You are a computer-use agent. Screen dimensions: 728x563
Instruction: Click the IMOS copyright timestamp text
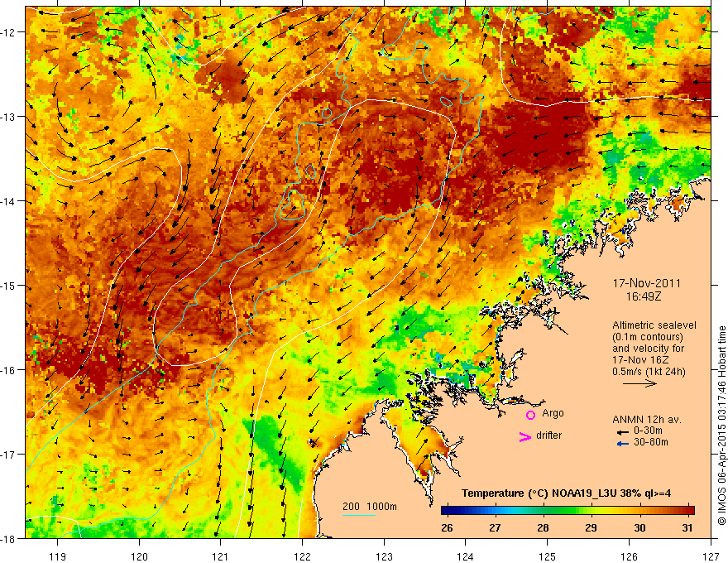tap(721, 425)
